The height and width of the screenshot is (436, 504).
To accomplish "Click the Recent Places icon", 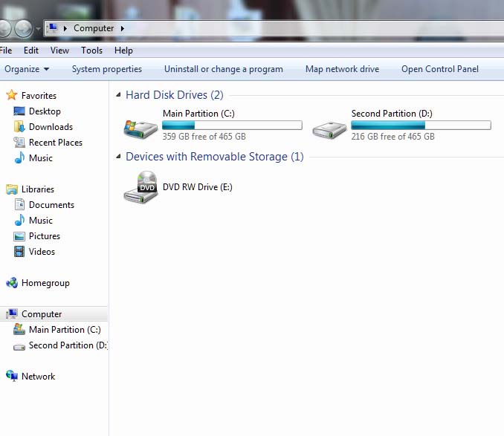I will [x=19, y=142].
